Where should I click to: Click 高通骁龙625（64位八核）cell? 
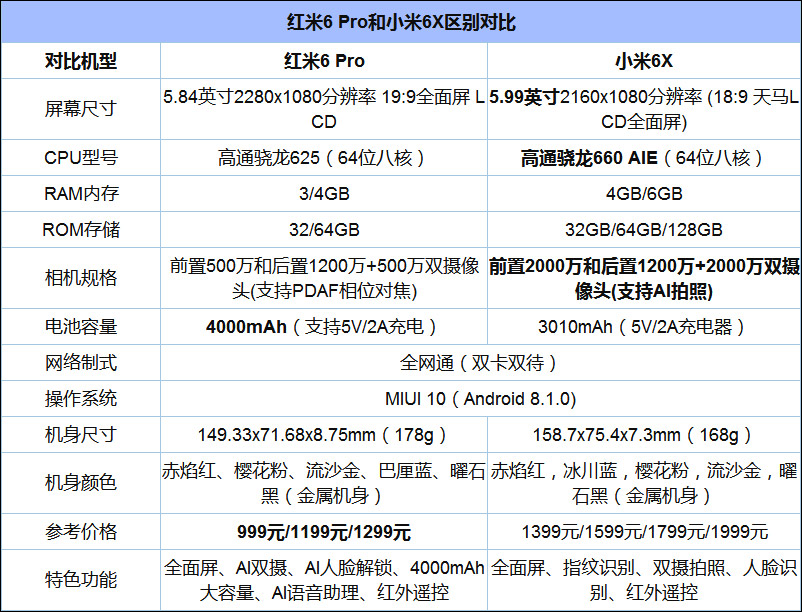pos(324,158)
